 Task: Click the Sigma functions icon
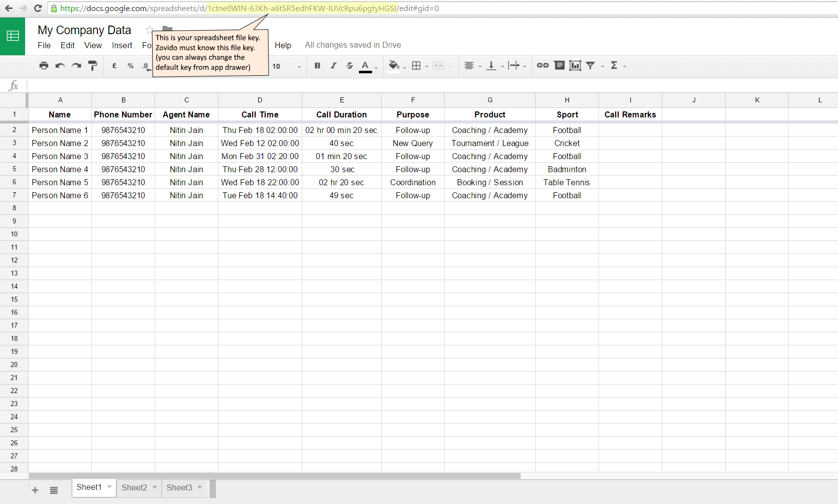point(614,66)
